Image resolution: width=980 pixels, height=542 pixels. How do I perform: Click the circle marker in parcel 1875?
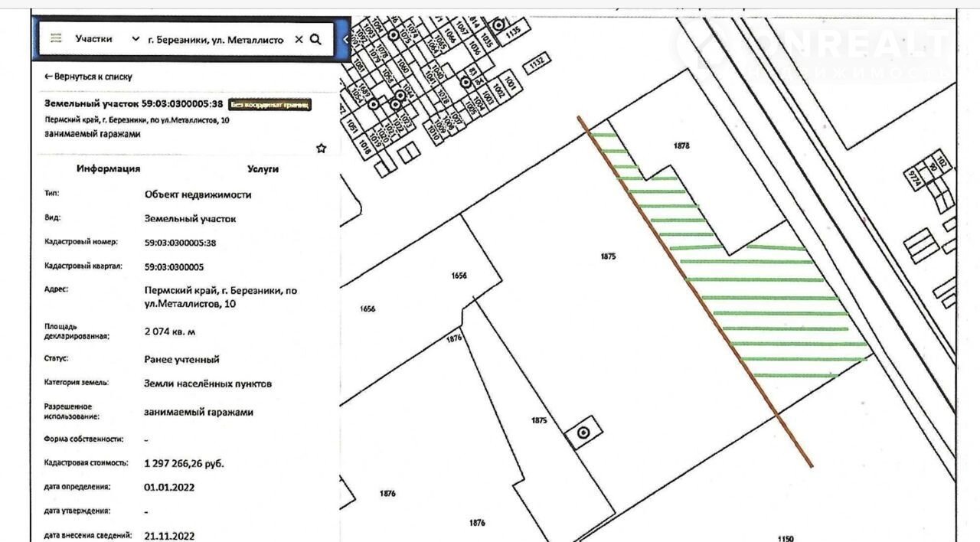coord(583,433)
